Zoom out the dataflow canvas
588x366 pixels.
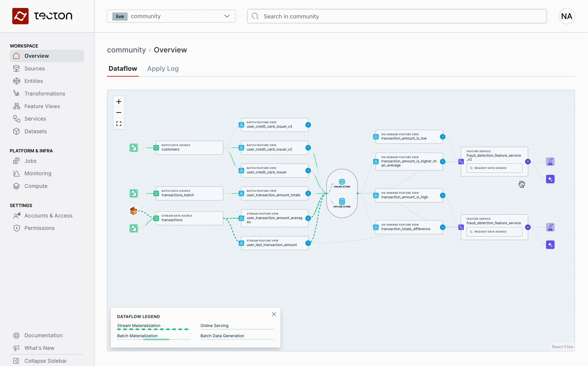click(x=119, y=113)
